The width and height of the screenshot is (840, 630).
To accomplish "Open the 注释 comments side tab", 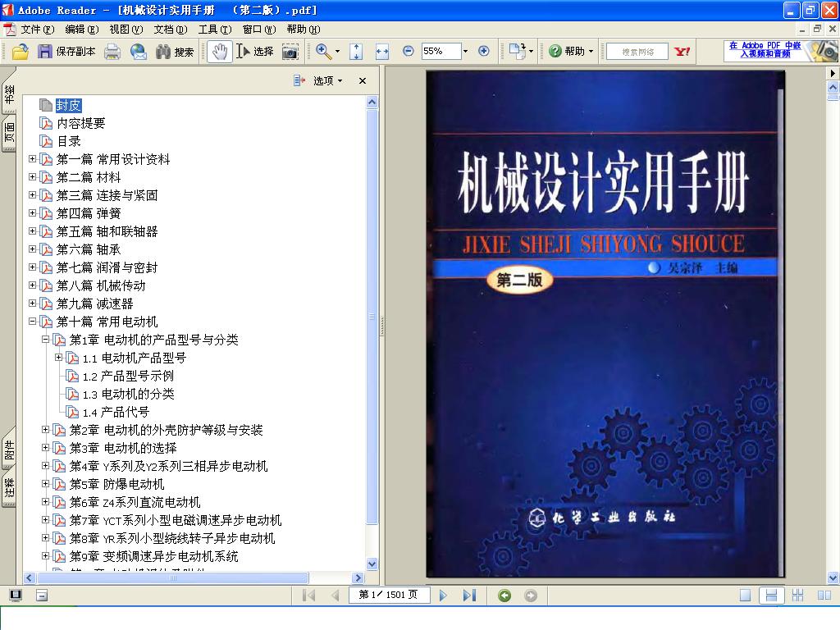I will pos(9,489).
